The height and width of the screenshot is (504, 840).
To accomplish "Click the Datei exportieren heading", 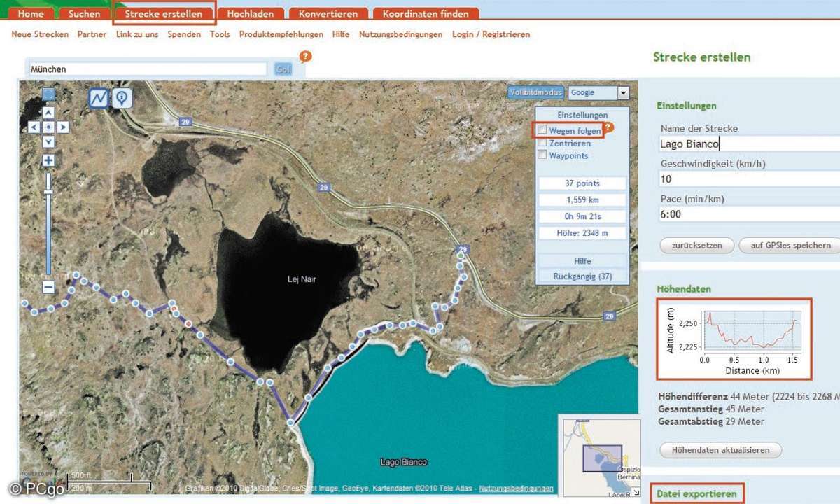I will coord(696,493).
